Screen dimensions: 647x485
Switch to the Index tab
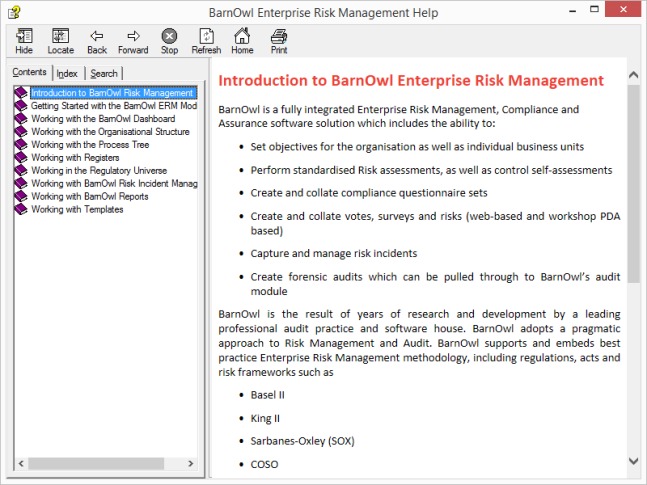[67, 73]
